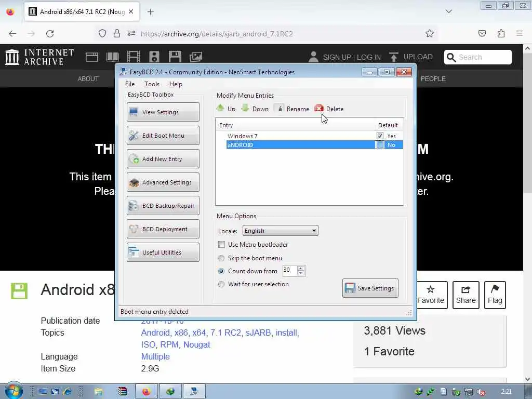This screenshot has height=399, width=532.
Task: Open the Internet Archive Web icon
Action: pyautogui.click(x=92, y=57)
